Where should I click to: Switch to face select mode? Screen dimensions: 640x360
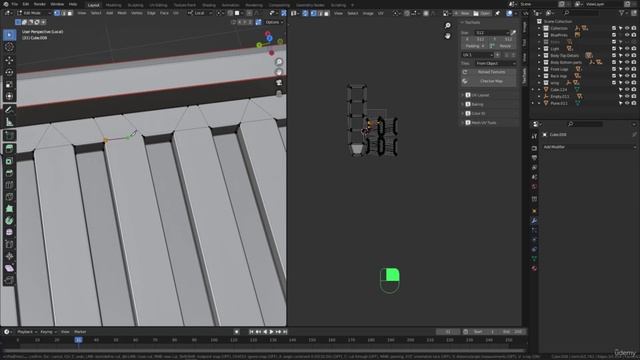70,13
